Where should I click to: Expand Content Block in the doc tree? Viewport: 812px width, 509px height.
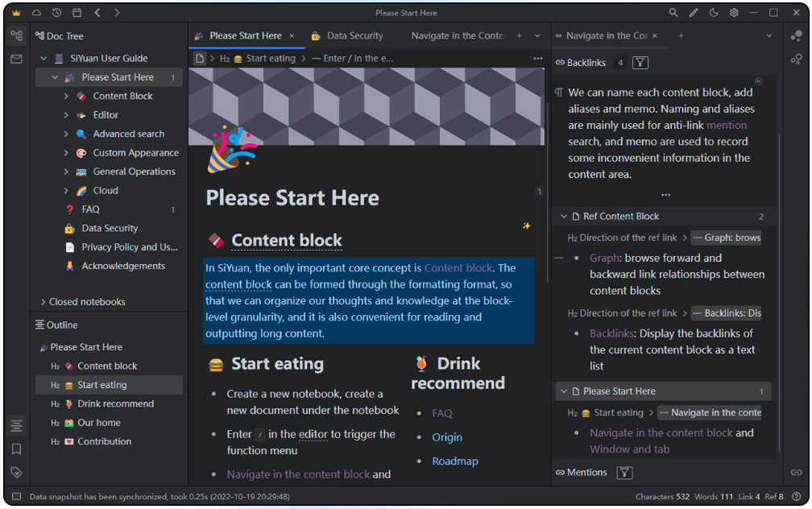pyautogui.click(x=66, y=97)
